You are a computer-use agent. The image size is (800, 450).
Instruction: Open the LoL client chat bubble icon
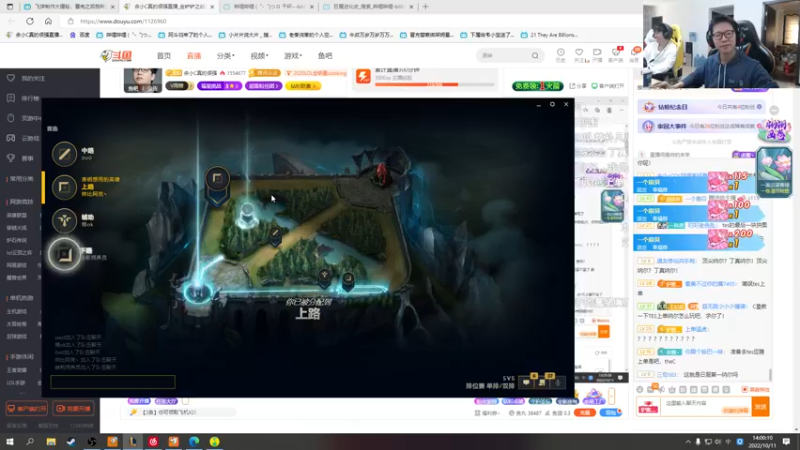click(526, 382)
